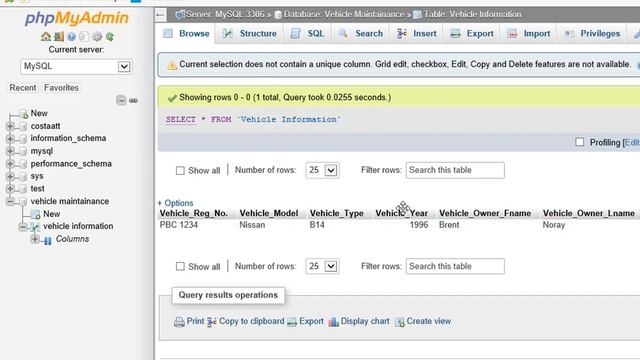Click upper Filter rows search field
The width and height of the screenshot is (640, 360).
[455, 170]
